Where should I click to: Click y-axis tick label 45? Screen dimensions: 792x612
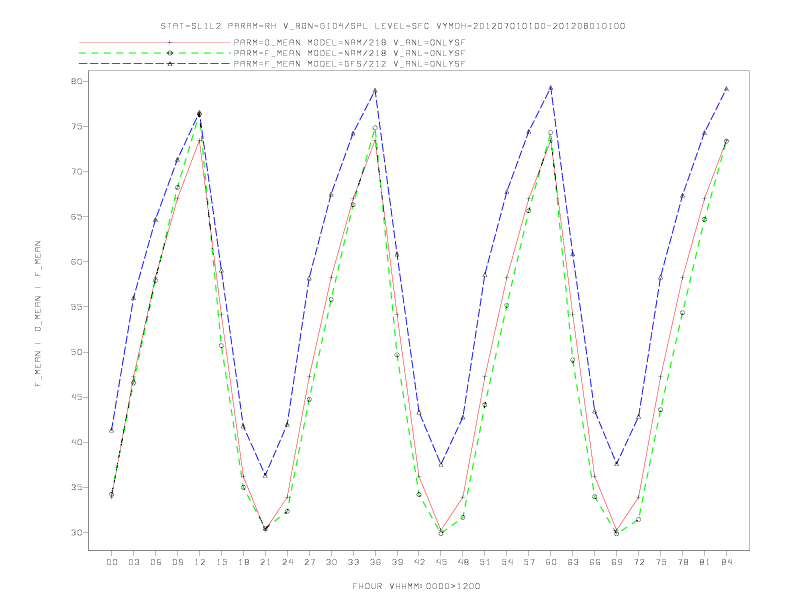click(76, 397)
